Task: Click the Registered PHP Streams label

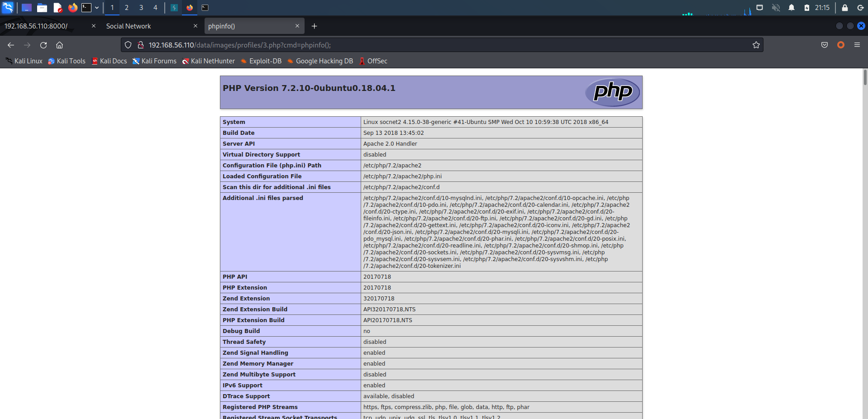Action: tap(260, 407)
